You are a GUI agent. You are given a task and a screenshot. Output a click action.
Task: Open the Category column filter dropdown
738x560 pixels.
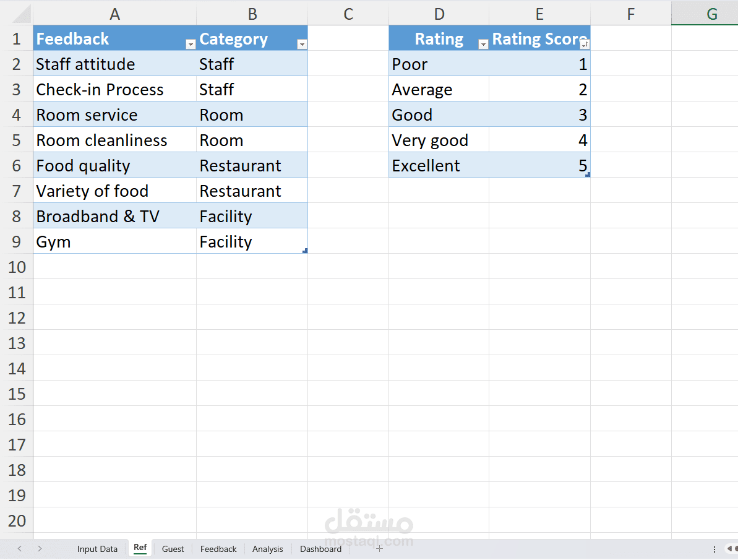[302, 45]
